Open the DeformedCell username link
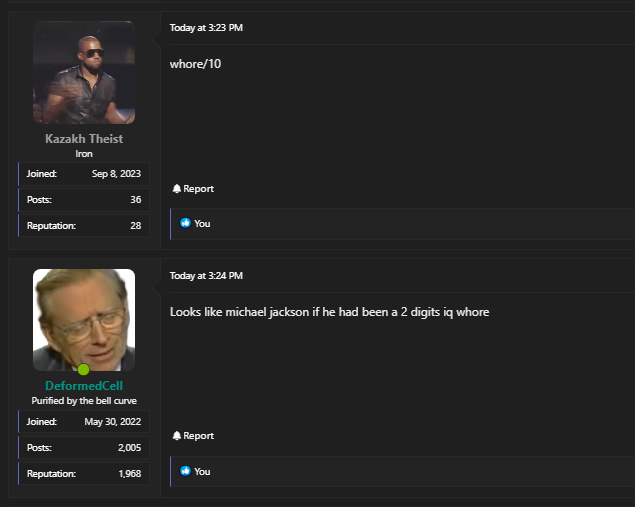 (84, 386)
